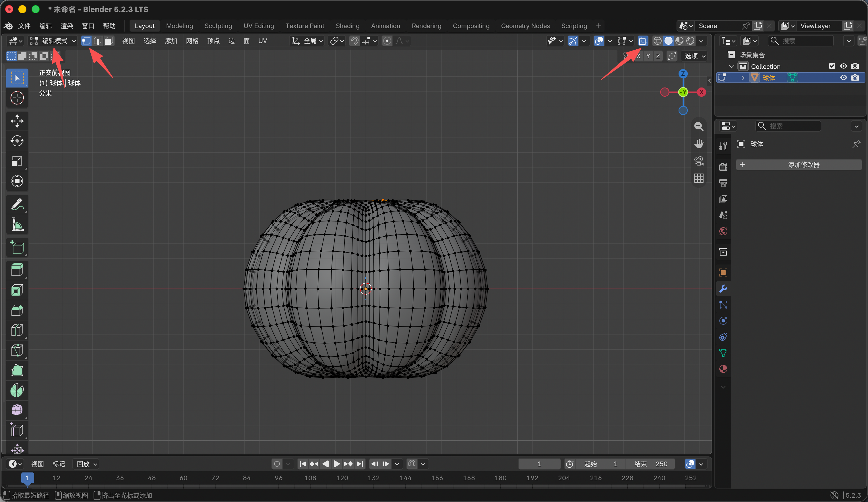
Task: Open the 文件 file menu
Action: tap(24, 26)
